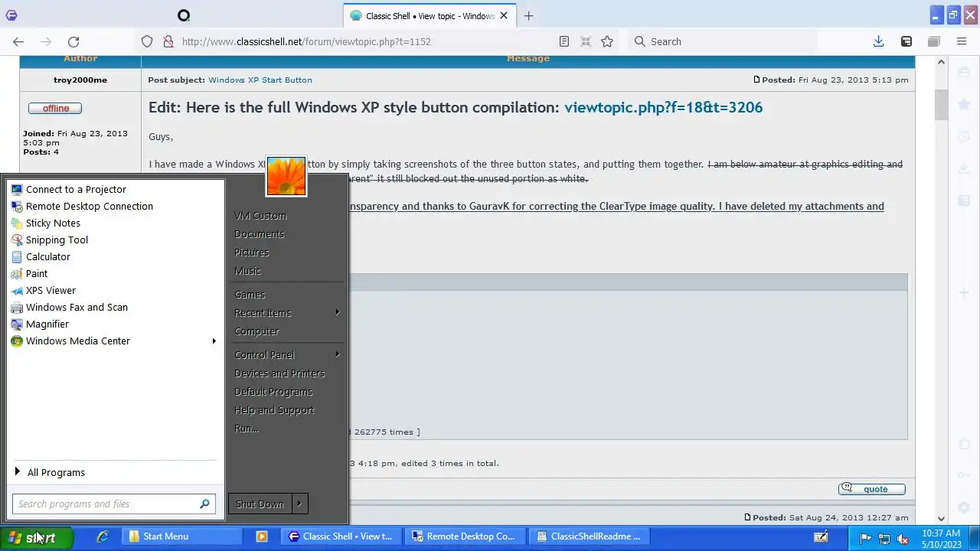The height and width of the screenshot is (551, 980).
Task: Click the muted volume tray icon
Action: tap(903, 538)
